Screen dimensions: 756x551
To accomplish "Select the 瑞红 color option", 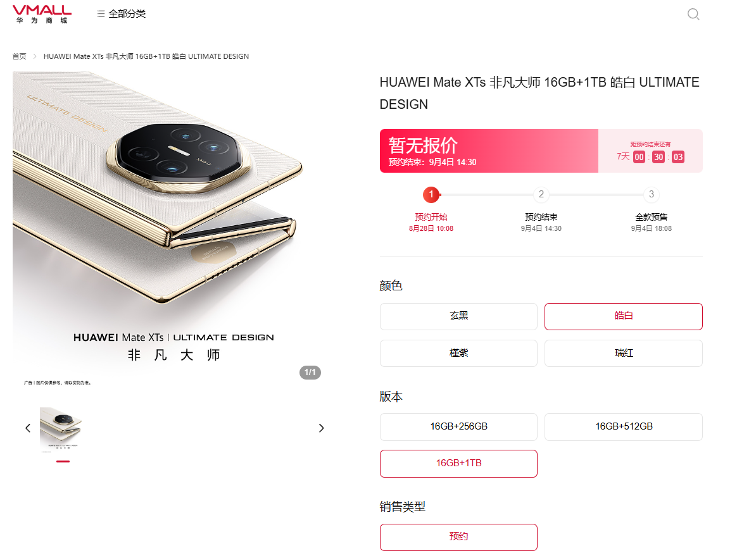I will 624,353.
